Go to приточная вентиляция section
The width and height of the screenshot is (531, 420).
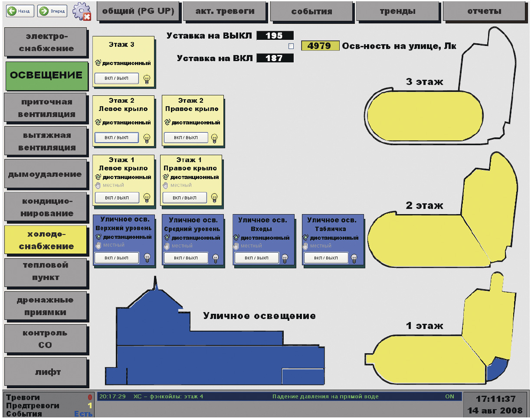pyautogui.click(x=46, y=108)
